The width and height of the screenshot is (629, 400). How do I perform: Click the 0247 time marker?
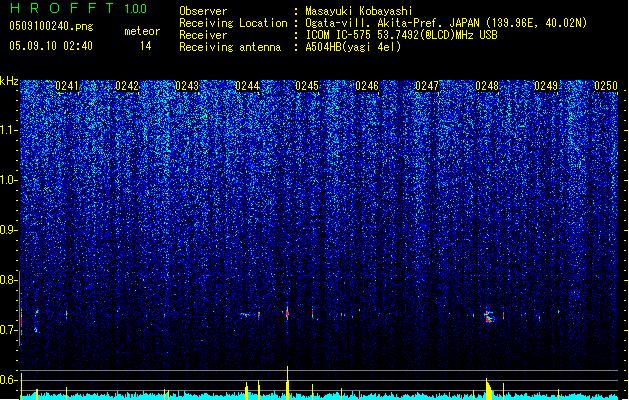pyautogui.click(x=427, y=86)
